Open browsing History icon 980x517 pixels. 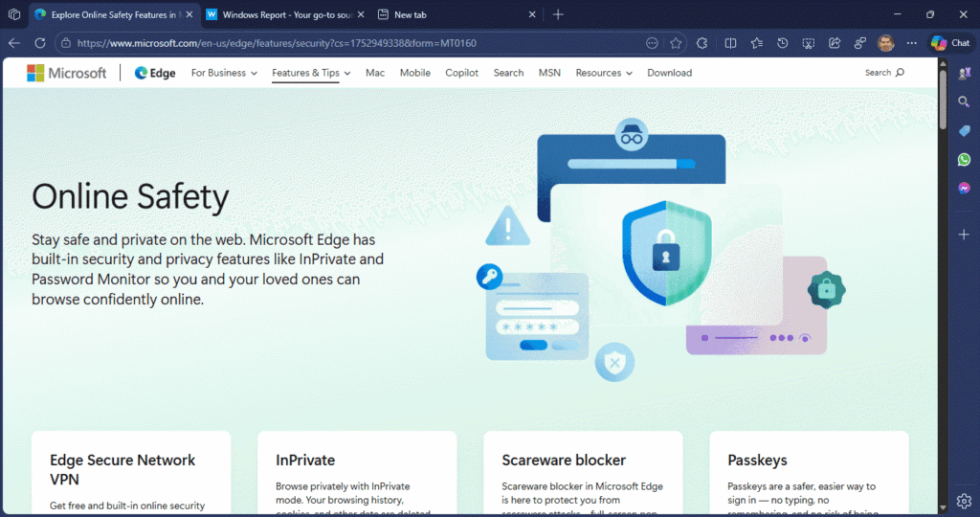click(783, 43)
